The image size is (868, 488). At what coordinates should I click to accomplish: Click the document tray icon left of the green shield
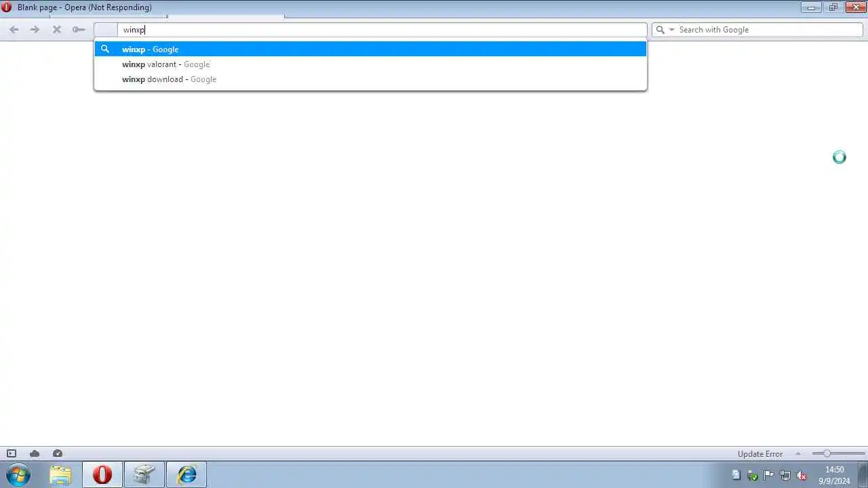pyautogui.click(x=736, y=475)
